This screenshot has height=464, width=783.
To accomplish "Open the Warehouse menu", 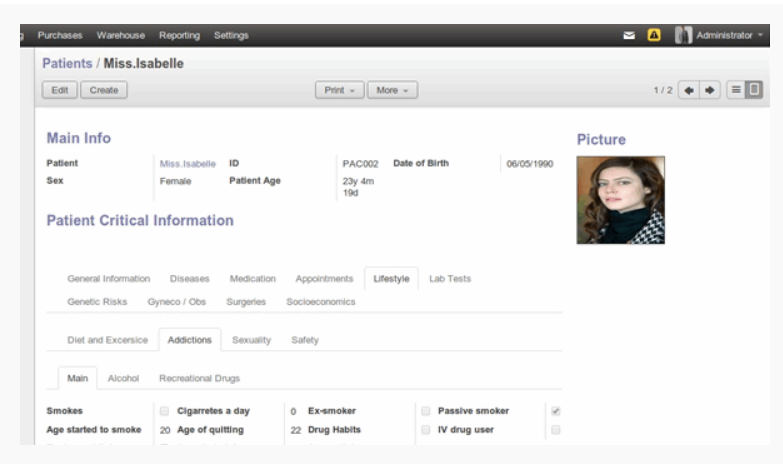I will pos(121,35).
